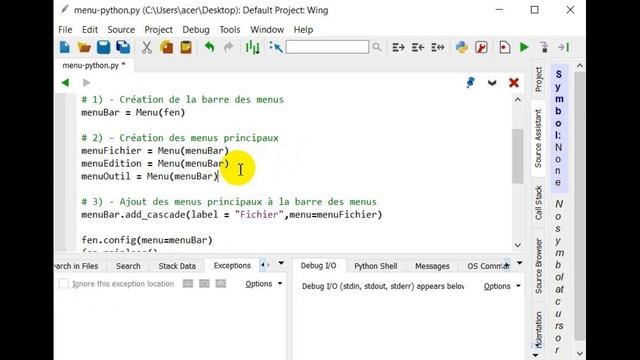Click the New file toolbar icon
Screen dimensions: 640x360
[64, 47]
